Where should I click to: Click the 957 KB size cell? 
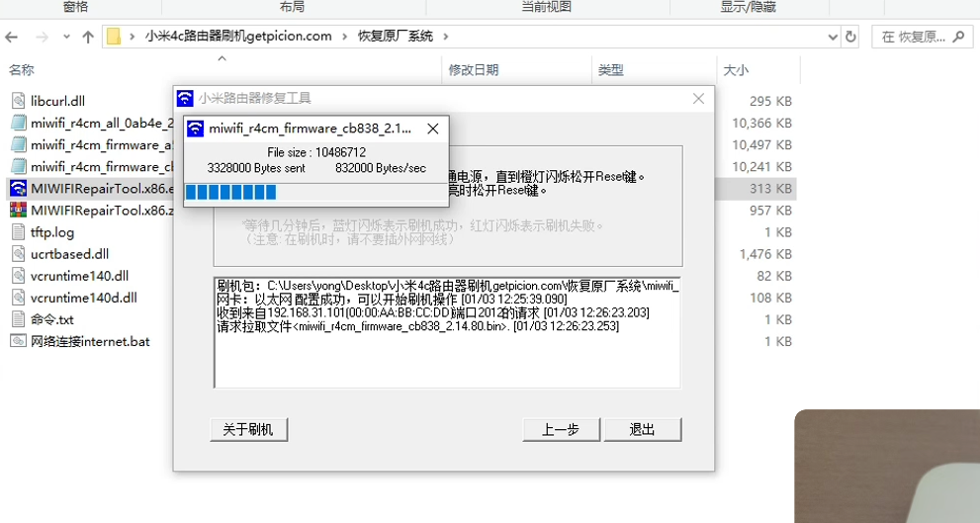[770, 211]
